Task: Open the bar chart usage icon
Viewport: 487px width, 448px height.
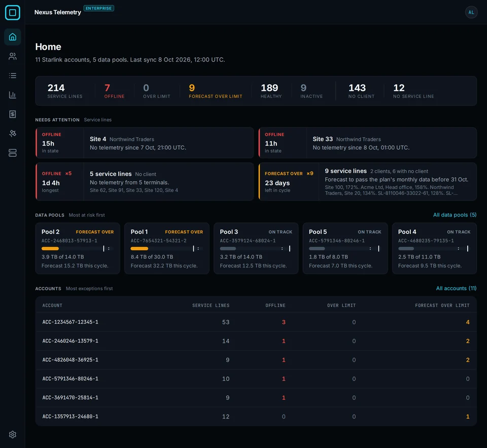Action: coord(12,95)
